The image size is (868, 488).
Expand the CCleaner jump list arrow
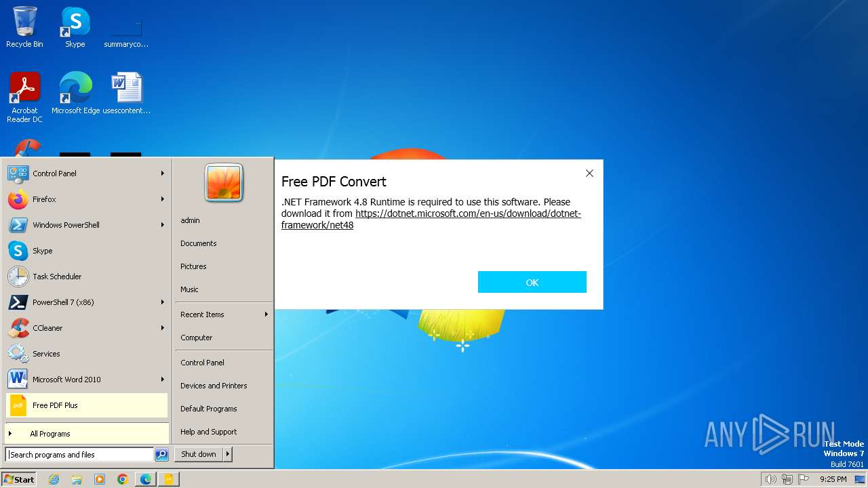tap(163, 328)
